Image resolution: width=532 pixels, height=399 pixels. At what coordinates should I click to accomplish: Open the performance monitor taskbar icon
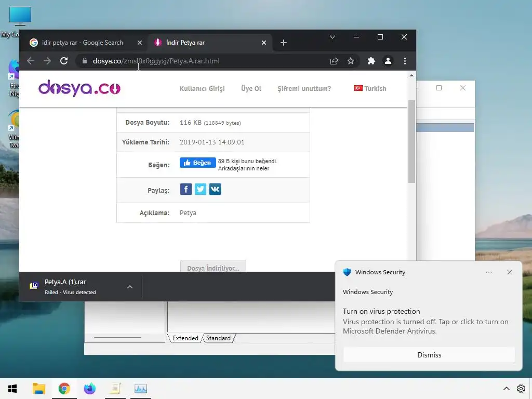click(140, 389)
